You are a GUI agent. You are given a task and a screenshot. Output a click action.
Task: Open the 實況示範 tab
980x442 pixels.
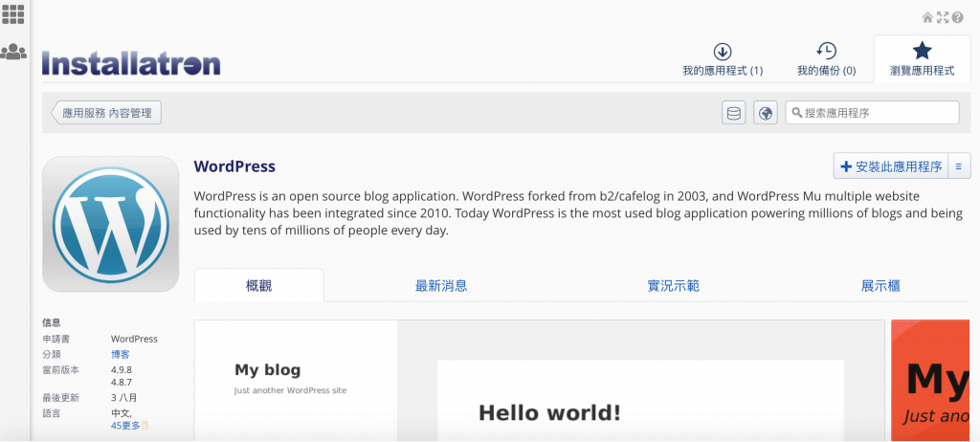(673, 286)
